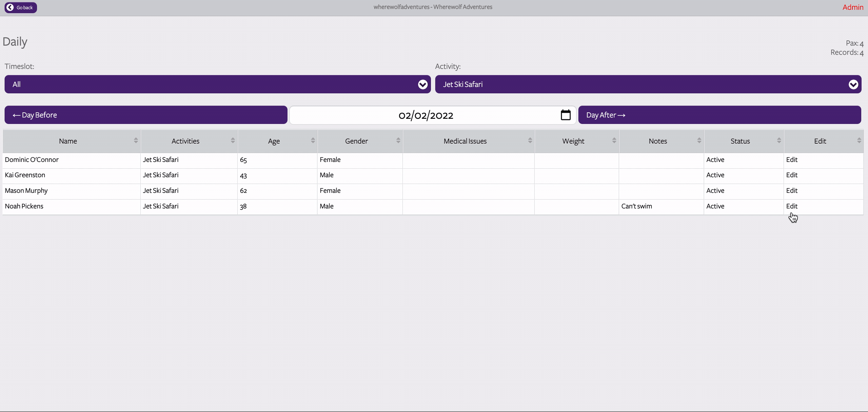868x412 pixels.
Task: Select the name Noah Pickens
Action: point(24,206)
